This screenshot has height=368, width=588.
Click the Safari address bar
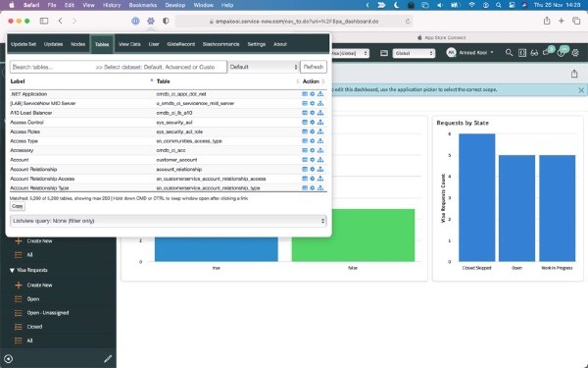tap(294, 21)
